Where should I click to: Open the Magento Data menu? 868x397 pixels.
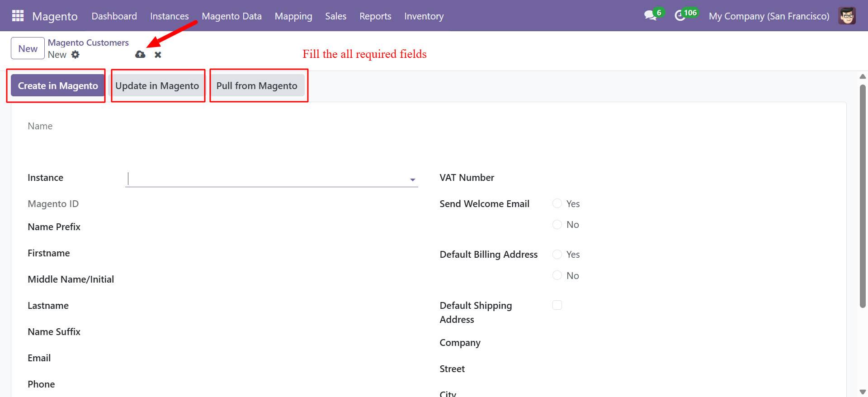(x=231, y=16)
